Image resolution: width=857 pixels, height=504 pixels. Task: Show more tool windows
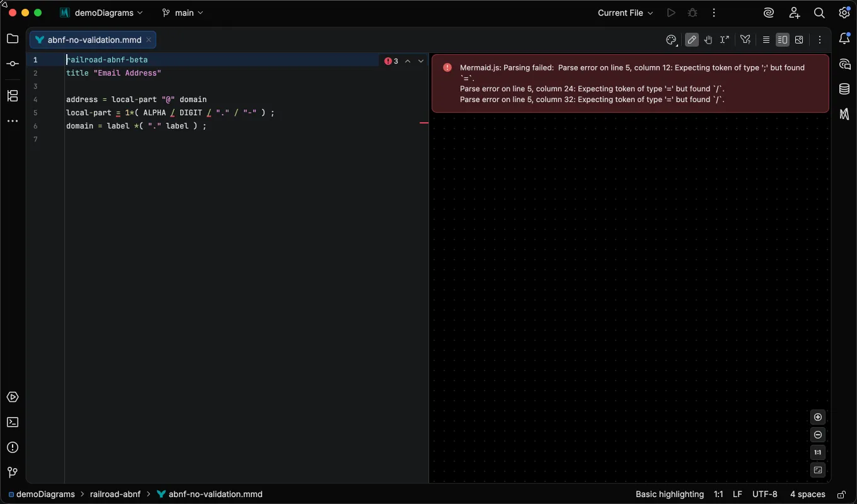point(13,121)
